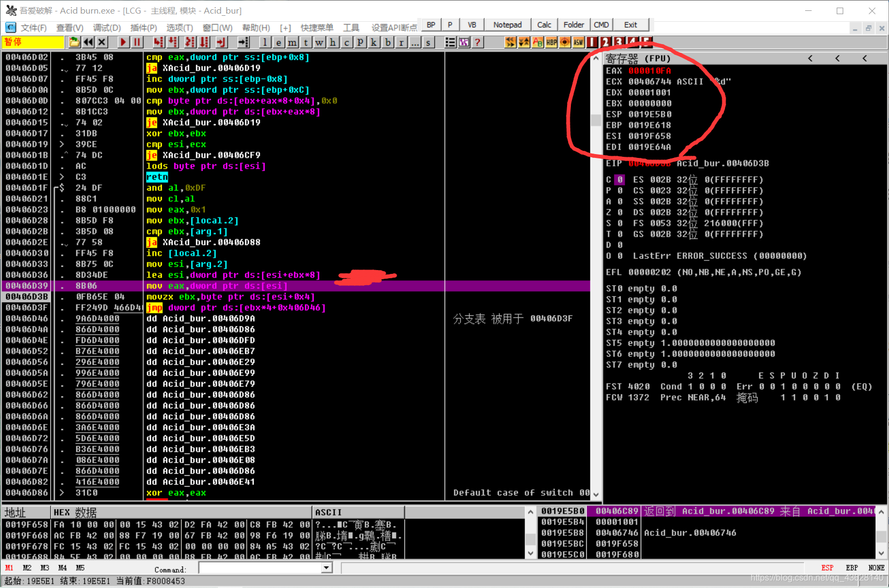Click the Folder button
The width and height of the screenshot is (889, 588).
574,25
